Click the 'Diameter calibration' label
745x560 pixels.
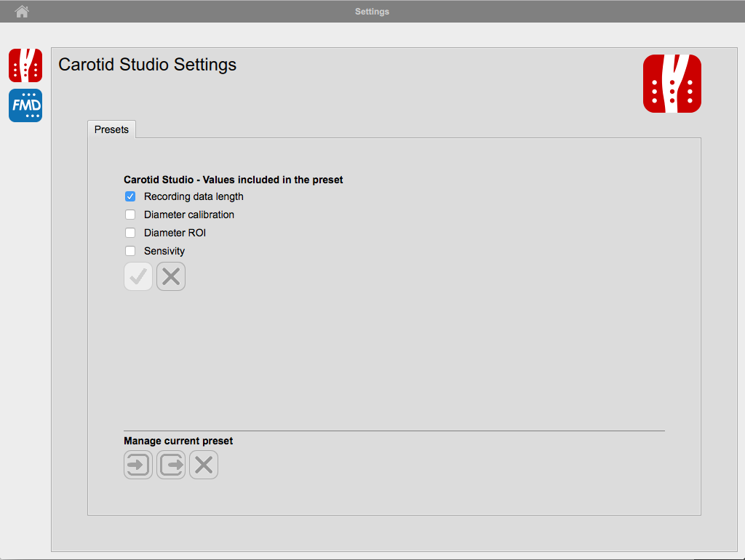pos(189,215)
